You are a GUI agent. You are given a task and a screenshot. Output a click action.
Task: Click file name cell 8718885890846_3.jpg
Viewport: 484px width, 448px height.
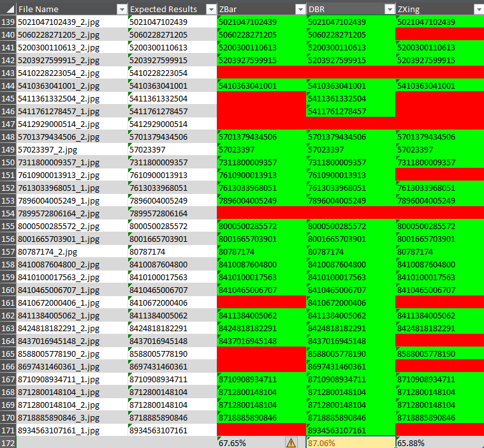coord(71,417)
